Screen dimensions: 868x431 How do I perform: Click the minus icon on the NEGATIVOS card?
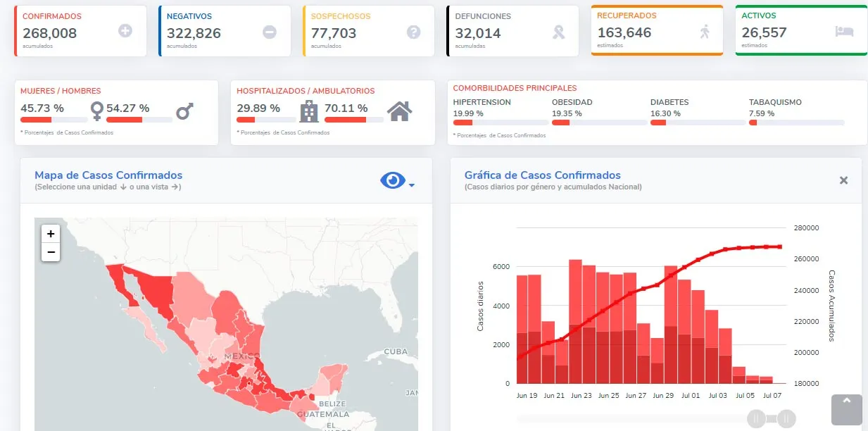(x=271, y=30)
